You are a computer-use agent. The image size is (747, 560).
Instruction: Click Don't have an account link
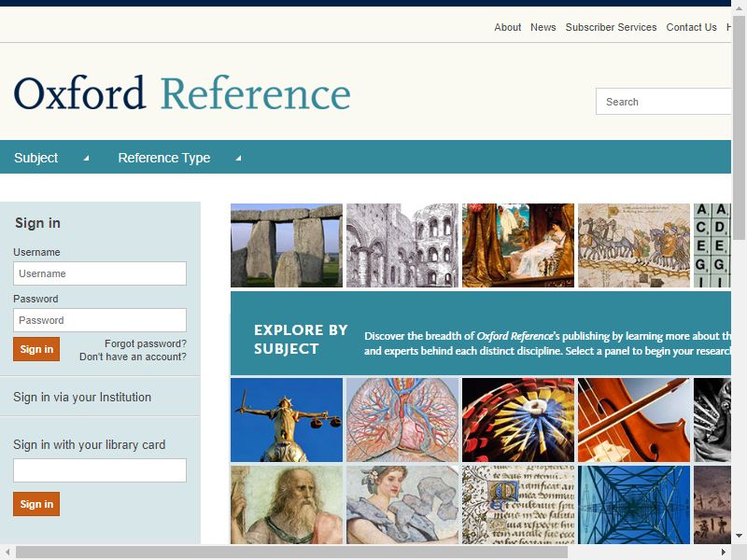(x=133, y=357)
